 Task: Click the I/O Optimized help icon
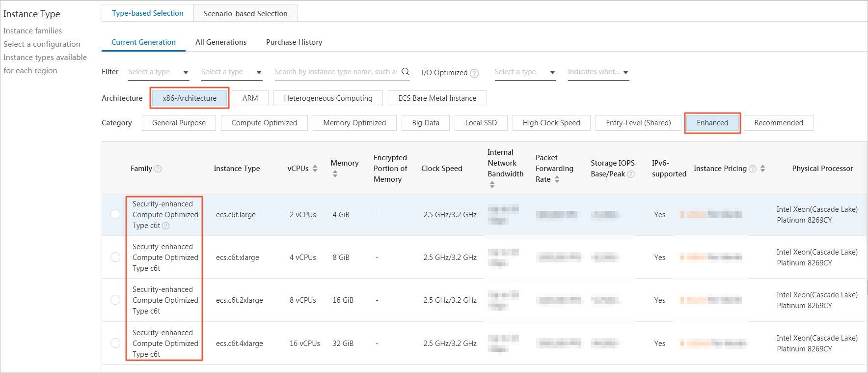(474, 73)
